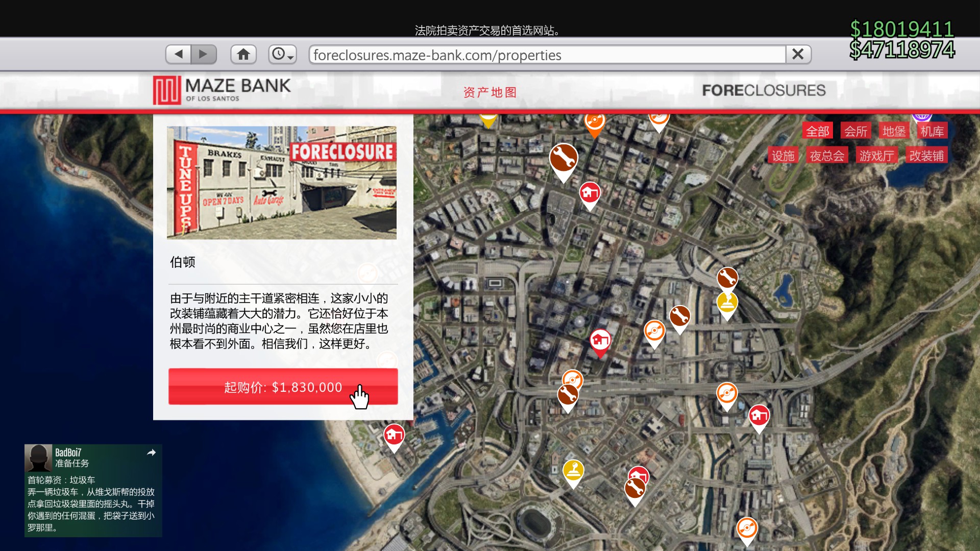Select the orange disc marker overlapped by a wrench
Image resolution: width=980 pixels, height=551 pixels.
[573, 377]
